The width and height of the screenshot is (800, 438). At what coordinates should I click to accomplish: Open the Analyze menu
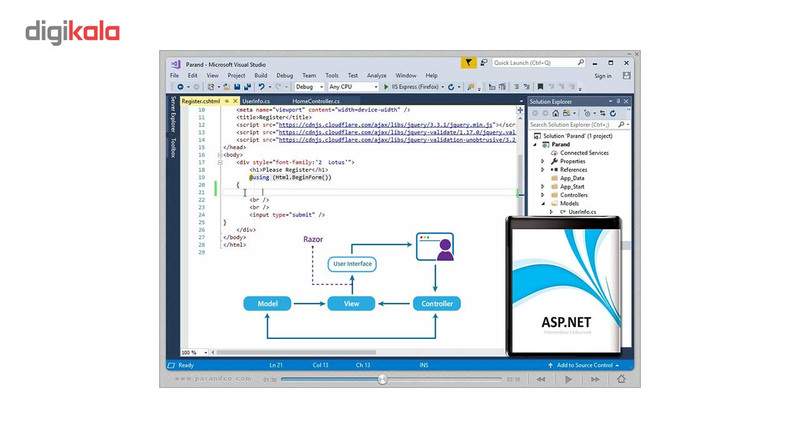click(377, 76)
